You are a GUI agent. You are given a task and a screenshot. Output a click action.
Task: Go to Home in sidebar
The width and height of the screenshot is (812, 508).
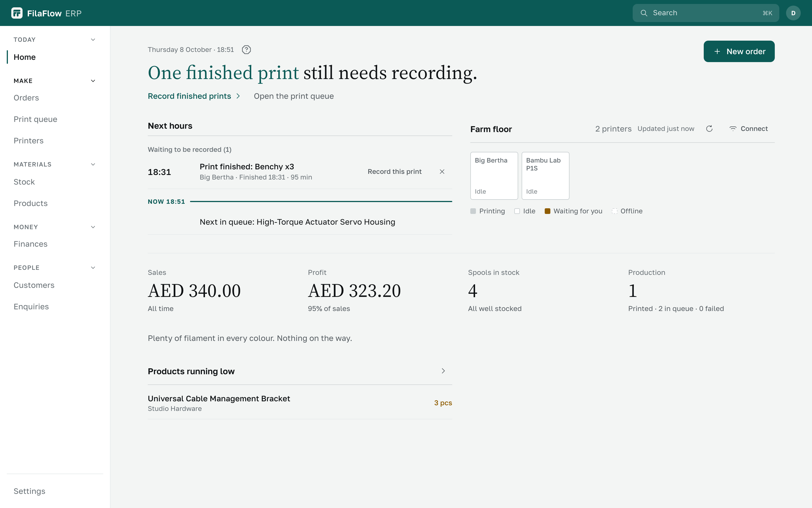[55, 57]
